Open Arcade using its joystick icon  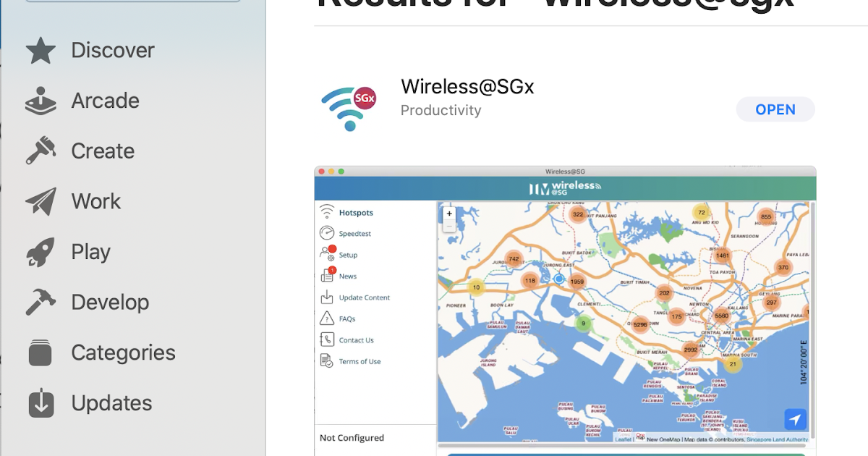point(41,101)
